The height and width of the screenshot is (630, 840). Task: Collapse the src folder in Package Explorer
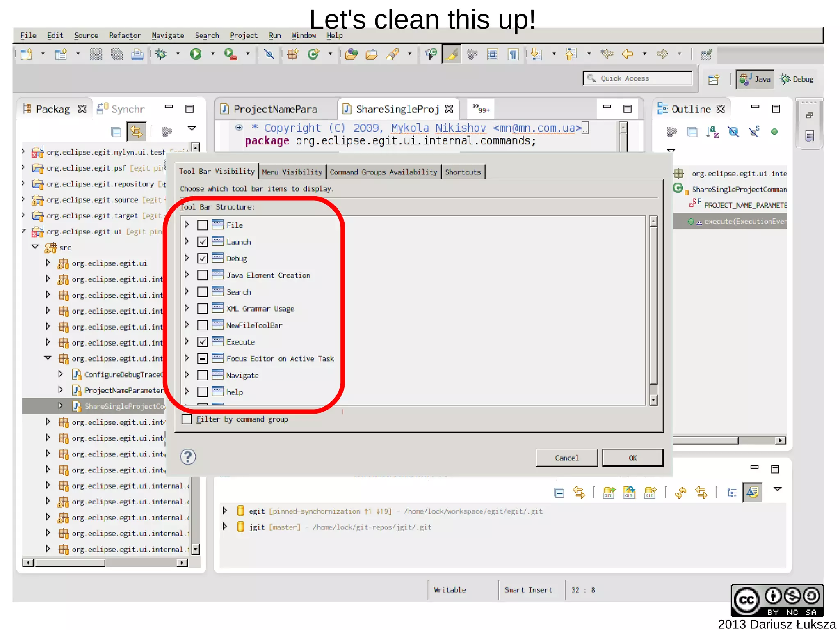(35, 247)
